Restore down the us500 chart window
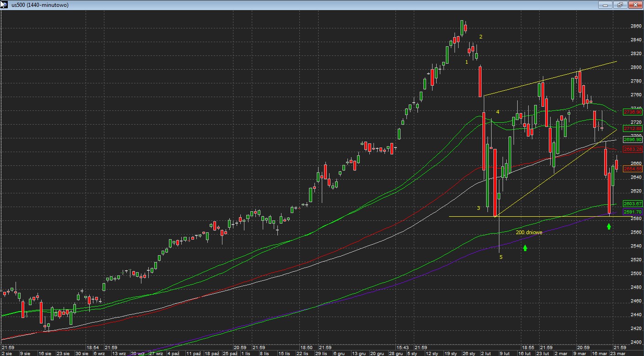Screen dimensions: 644x356 point(620,5)
